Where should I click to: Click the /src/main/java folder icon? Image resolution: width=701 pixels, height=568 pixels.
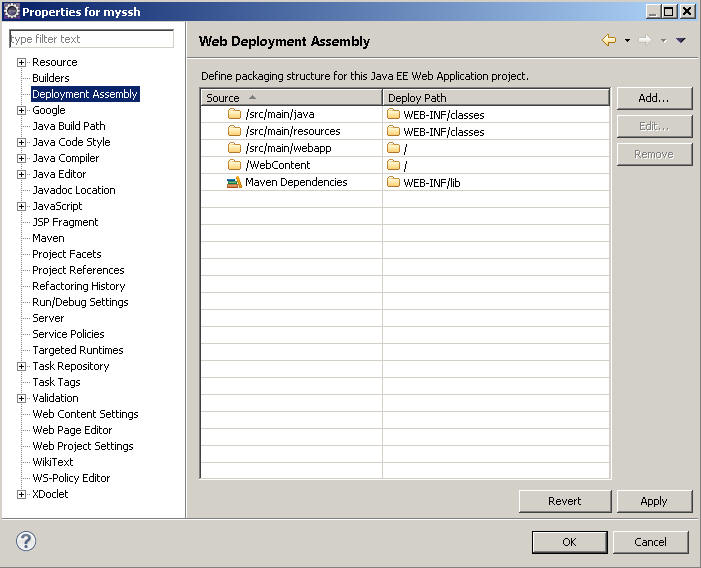235,114
